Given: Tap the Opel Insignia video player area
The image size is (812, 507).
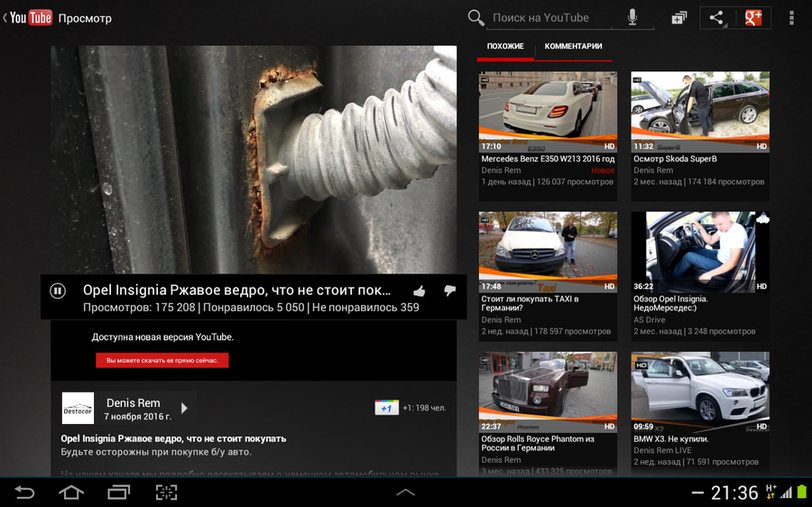Looking at the screenshot, I should pos(254,160).
